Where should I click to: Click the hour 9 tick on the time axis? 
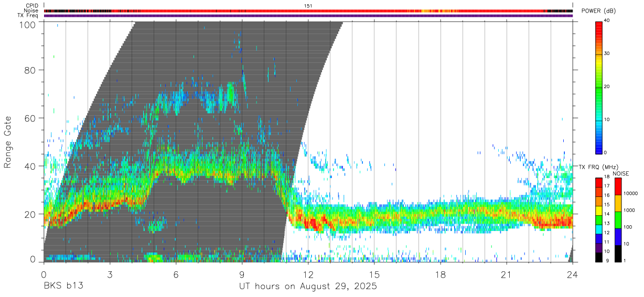[x=242, y=274]
